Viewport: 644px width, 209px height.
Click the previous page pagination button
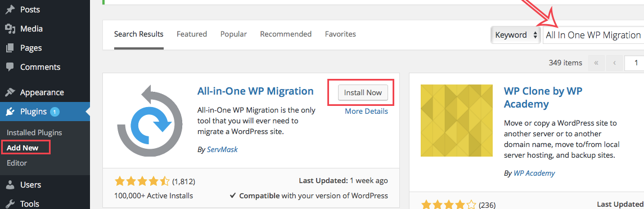point(614,63)
